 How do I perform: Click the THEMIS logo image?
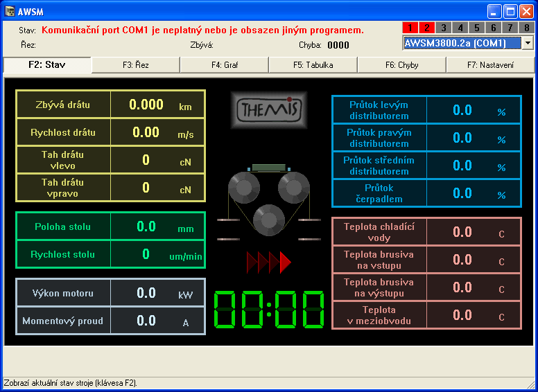268,109
